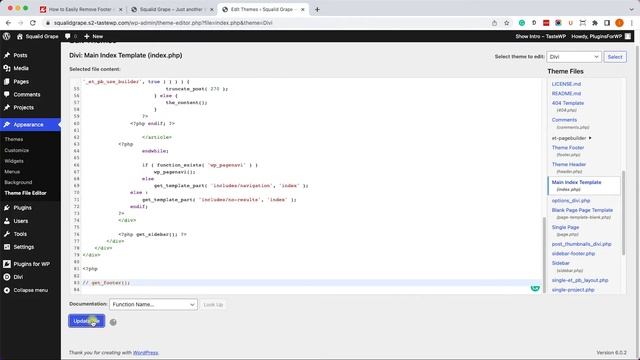
Task: Open the Squalid Grape site home icon
Action: point(20,36)
